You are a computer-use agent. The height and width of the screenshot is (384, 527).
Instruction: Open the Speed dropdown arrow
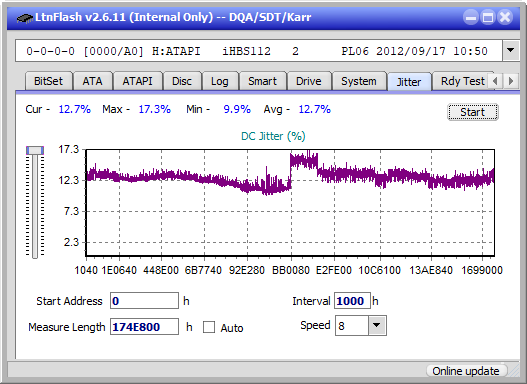377,325
